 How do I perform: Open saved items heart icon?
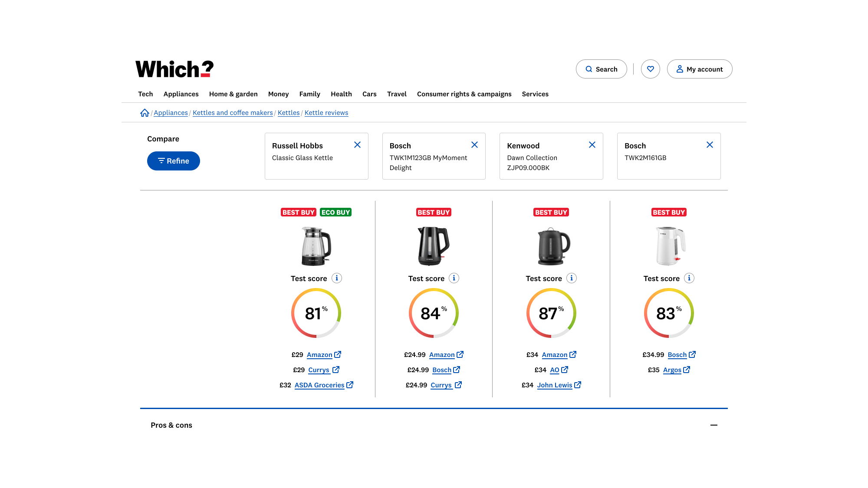pyautogui.click(x=650, y=69)
